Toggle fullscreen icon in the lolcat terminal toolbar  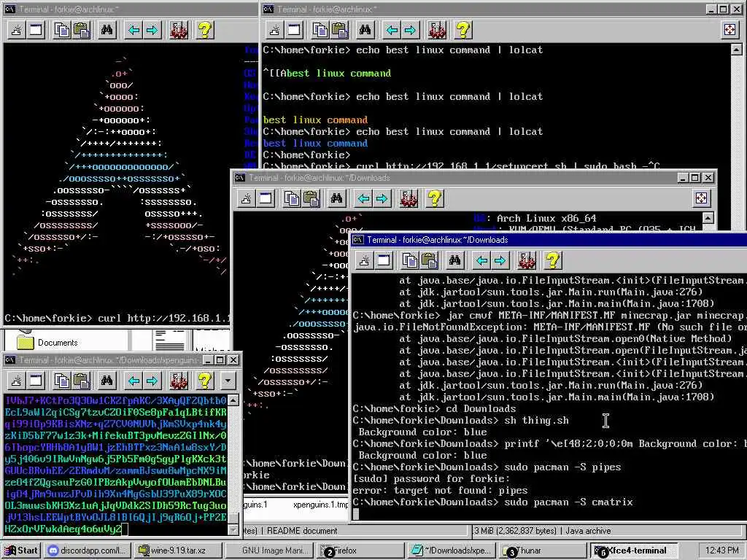[x=729, y=31]
